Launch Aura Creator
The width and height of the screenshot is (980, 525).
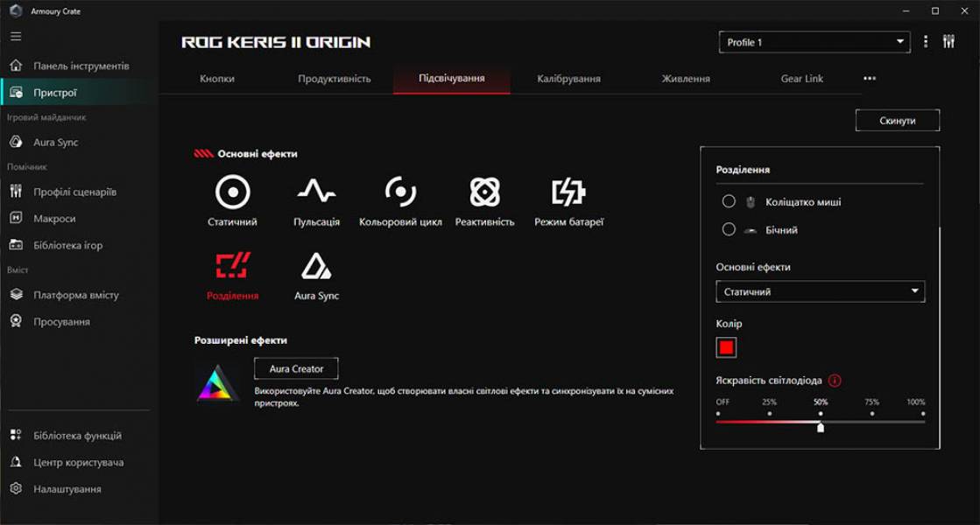click(x=295, y=368)
